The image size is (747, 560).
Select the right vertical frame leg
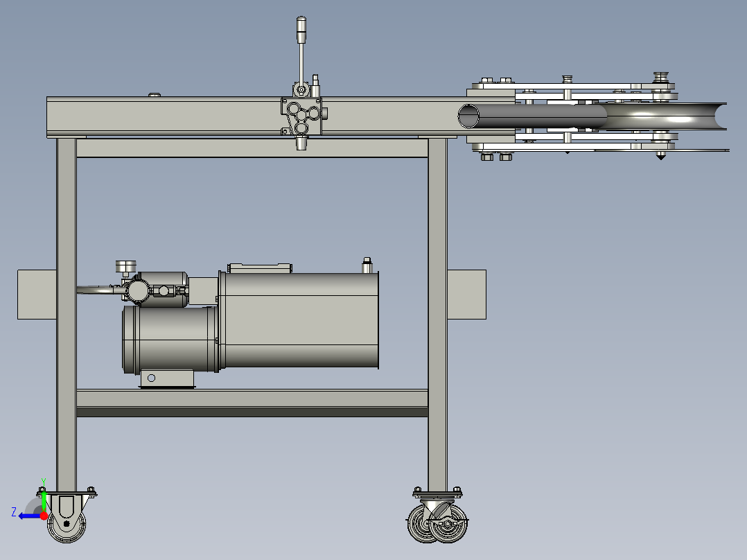(437, 315)
